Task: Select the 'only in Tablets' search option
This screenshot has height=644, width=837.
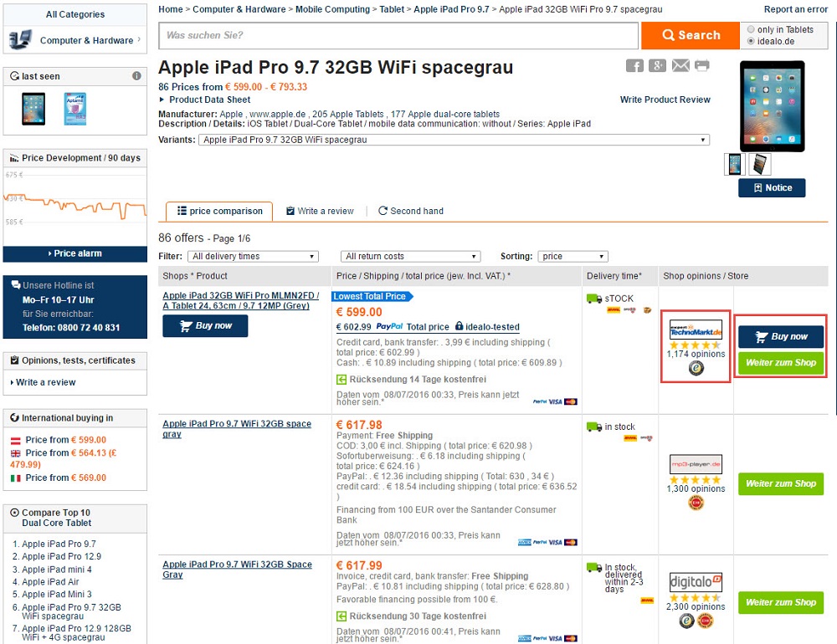Action: click(751, 29)
